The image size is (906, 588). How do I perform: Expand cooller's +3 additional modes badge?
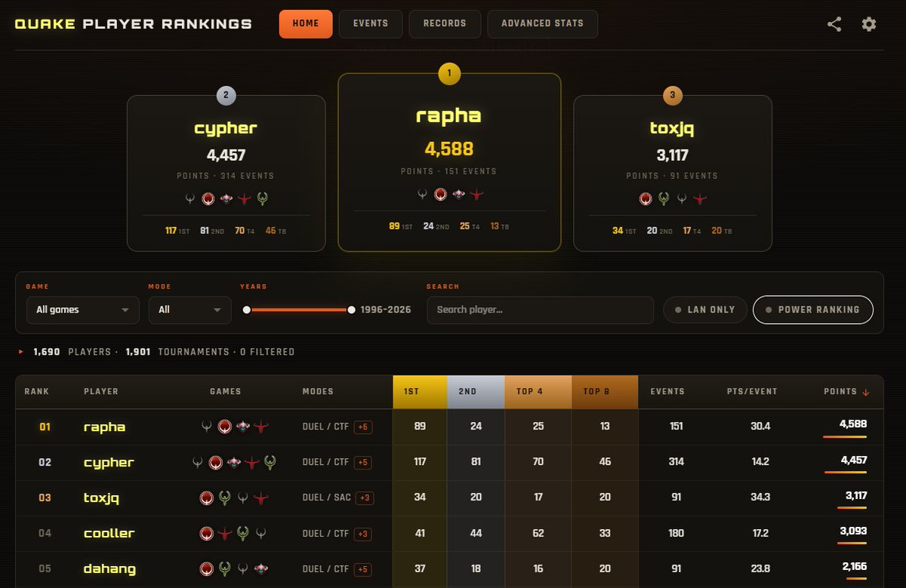[362, 534]
